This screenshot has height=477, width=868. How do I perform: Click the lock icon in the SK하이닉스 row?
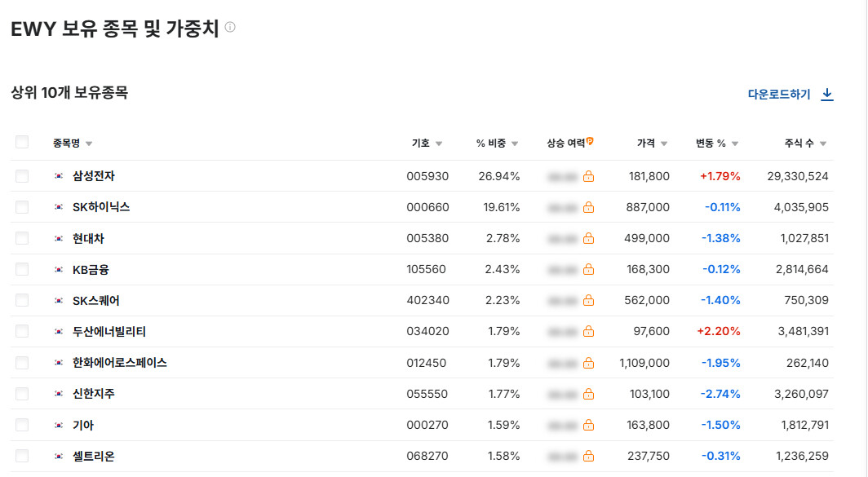click(x=588, y=207)
